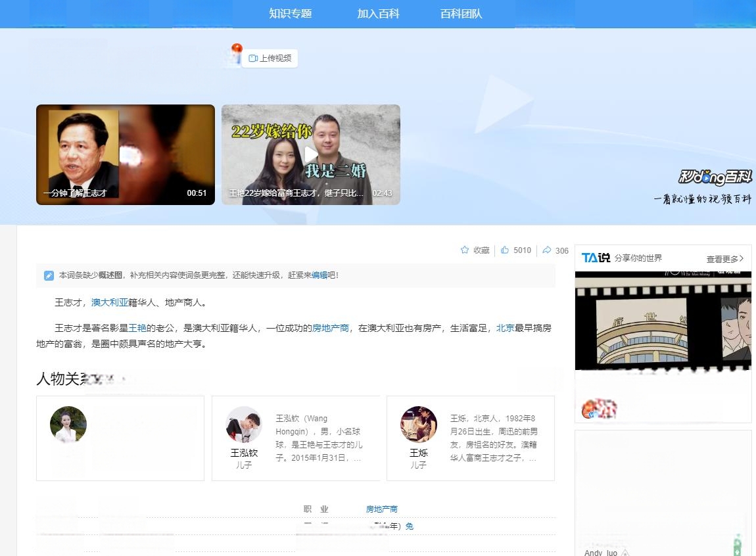This screenshot has height=556, width=756.
Task: Click the star 收藏 icon
Action: pos(464,250)
